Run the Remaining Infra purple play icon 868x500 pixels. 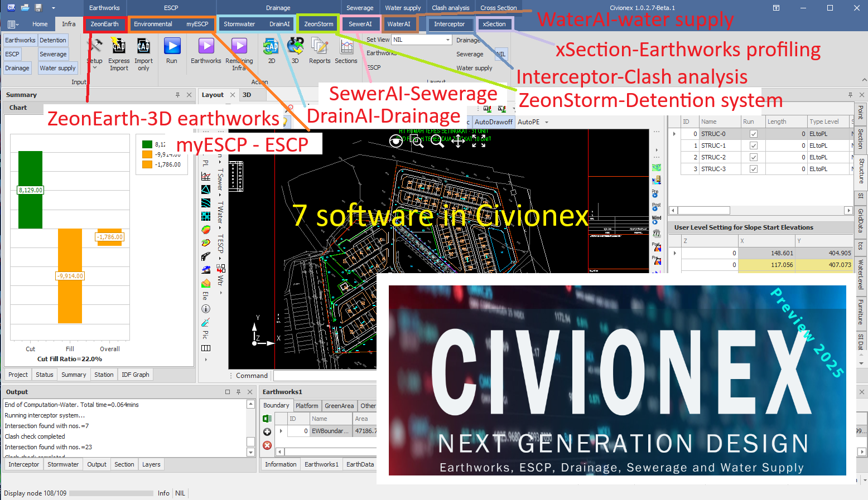coord(239,46)
